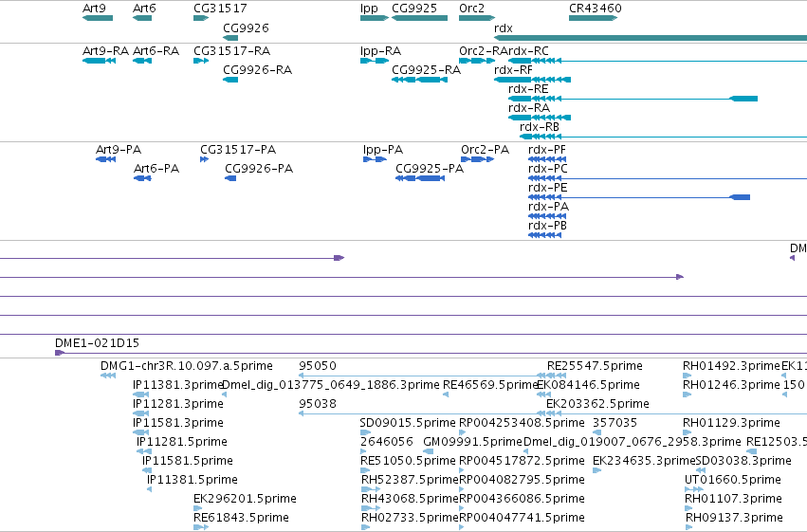807x532 pixels.
Task: Click the IP11581.5prime EST label
Action: tap(188, 461)
